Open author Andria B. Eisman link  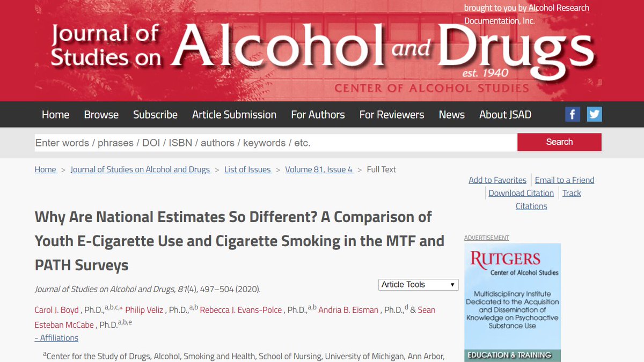coord(348,310)
